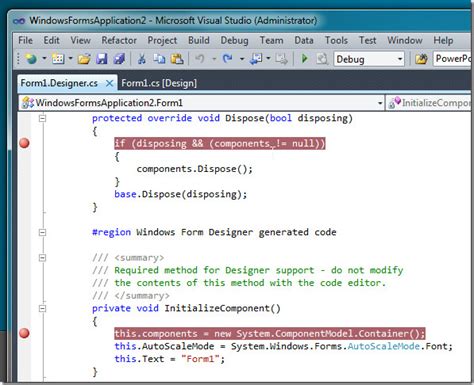This screenshot has height=385, width=474.
Task: Click the Paste clipboard icon
Action: (177, 59)
